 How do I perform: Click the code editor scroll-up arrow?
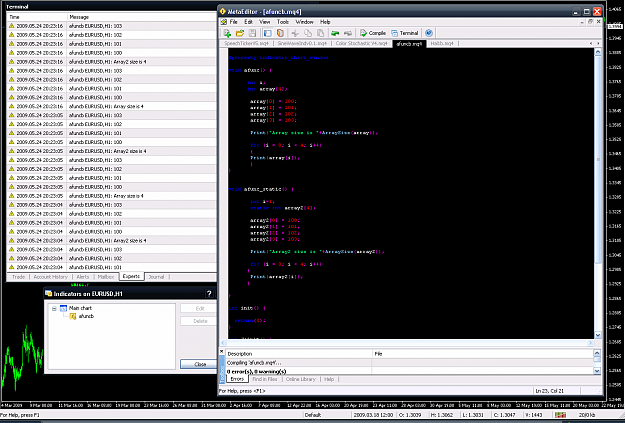click(597, 52)
